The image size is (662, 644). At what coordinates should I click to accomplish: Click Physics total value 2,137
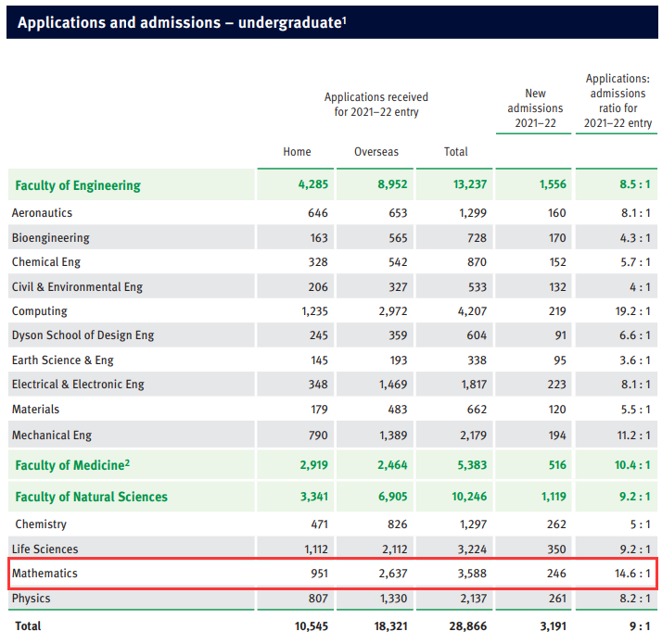click(x=473, y=599)
